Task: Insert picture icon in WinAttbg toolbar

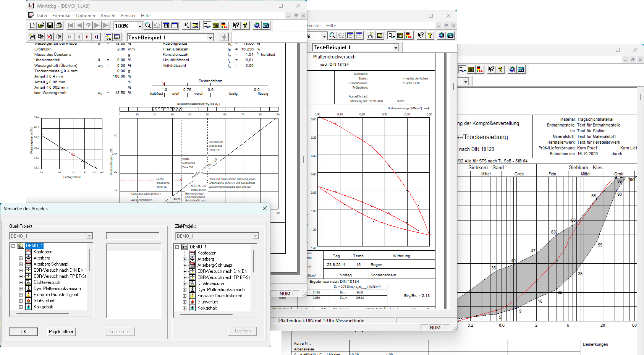Action: (195, 26)
